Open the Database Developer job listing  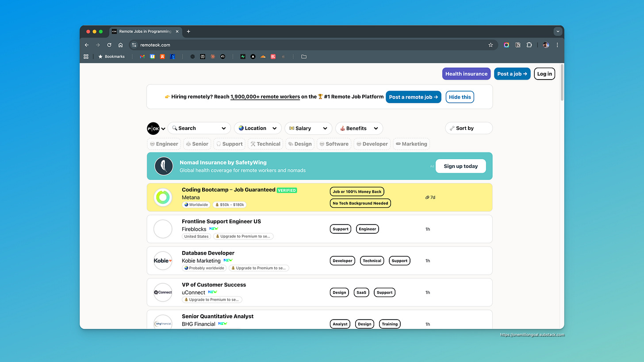point(208,253)
